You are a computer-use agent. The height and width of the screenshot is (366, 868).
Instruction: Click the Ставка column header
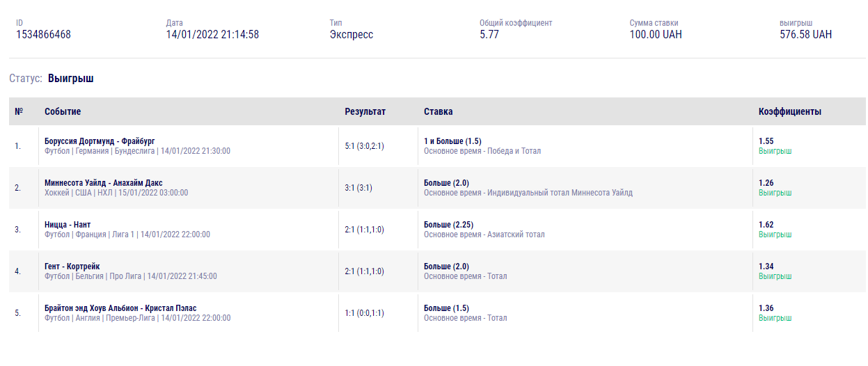click(438, 111)
